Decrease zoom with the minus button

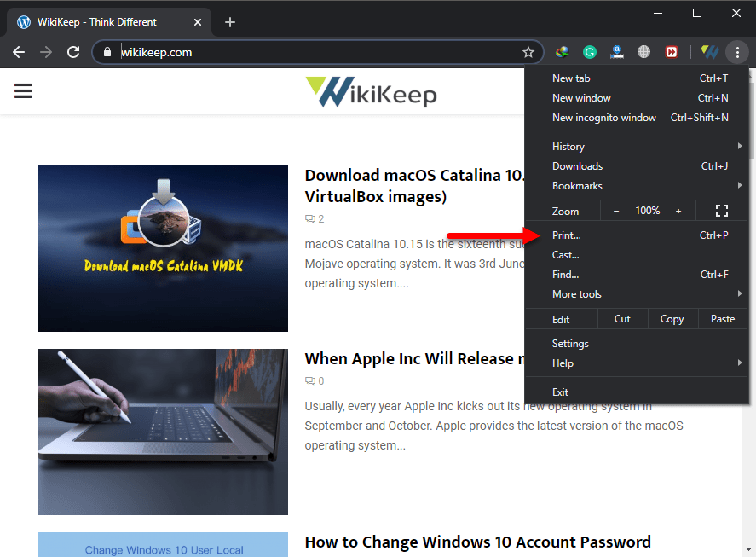[616, 211]
